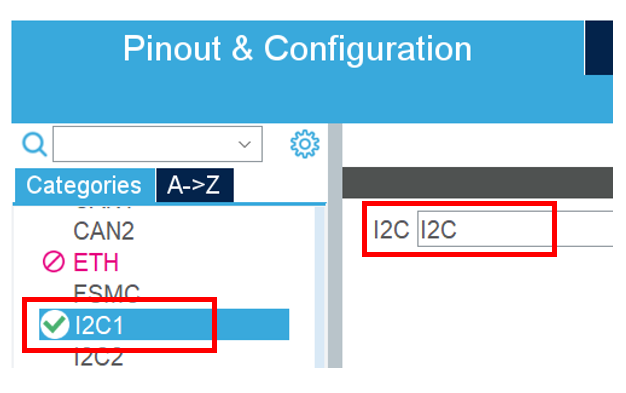Select the dark tab beside Pinout & Configuration
This screenshot has height=393, width=626.
[x=599, y=48]
